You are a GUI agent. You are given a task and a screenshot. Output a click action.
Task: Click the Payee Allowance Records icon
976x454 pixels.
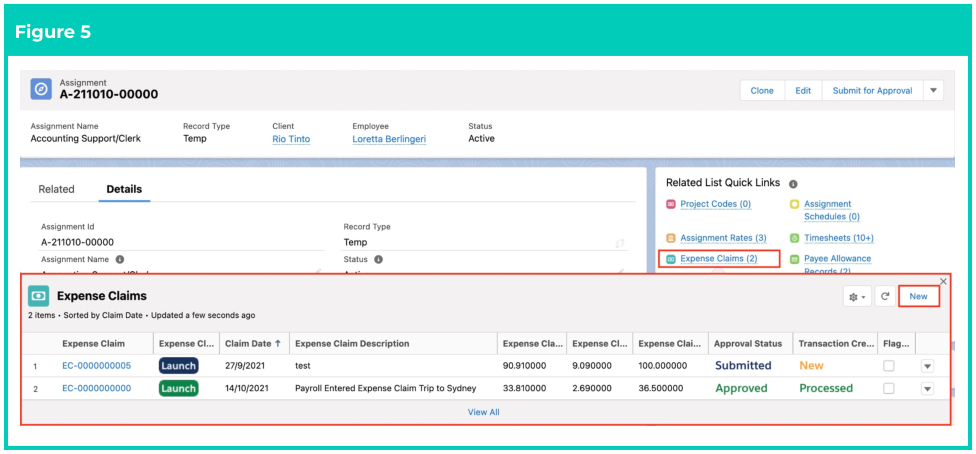coord(794,259)
